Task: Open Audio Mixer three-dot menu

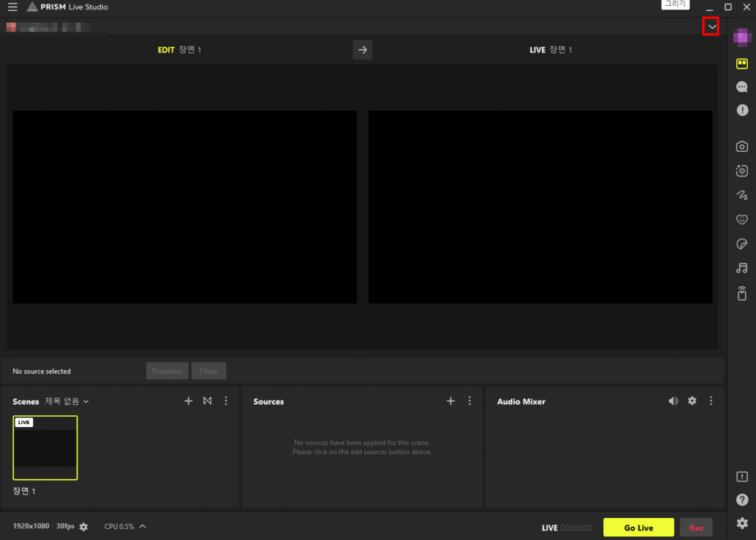Action: coord(711,401)
